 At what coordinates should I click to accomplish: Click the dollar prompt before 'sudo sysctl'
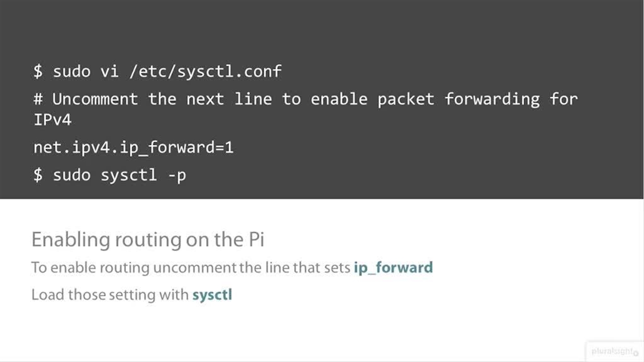[x=38, y=175]
